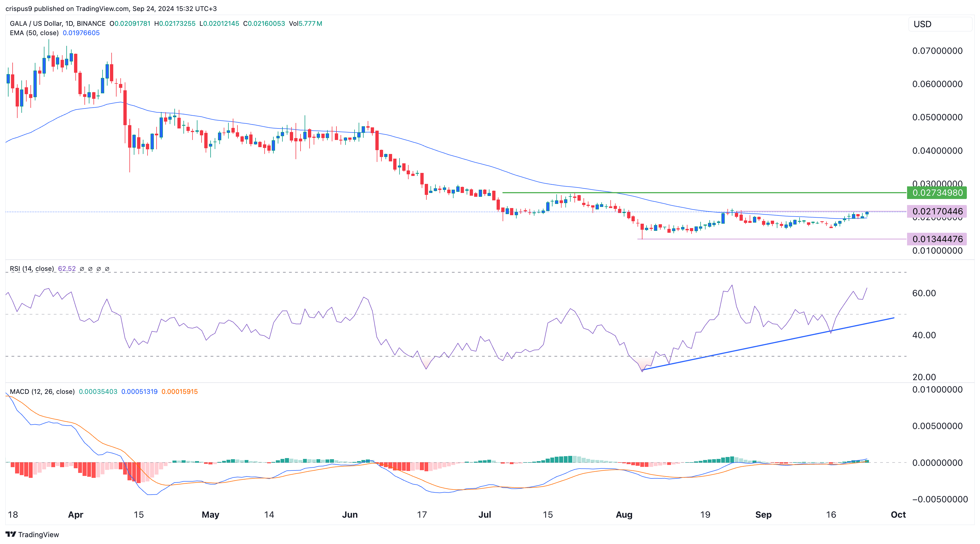This screenshot has height=544, width=980.
Task: Click the blue MACD value 0.00051319
Action: (139, 392)
